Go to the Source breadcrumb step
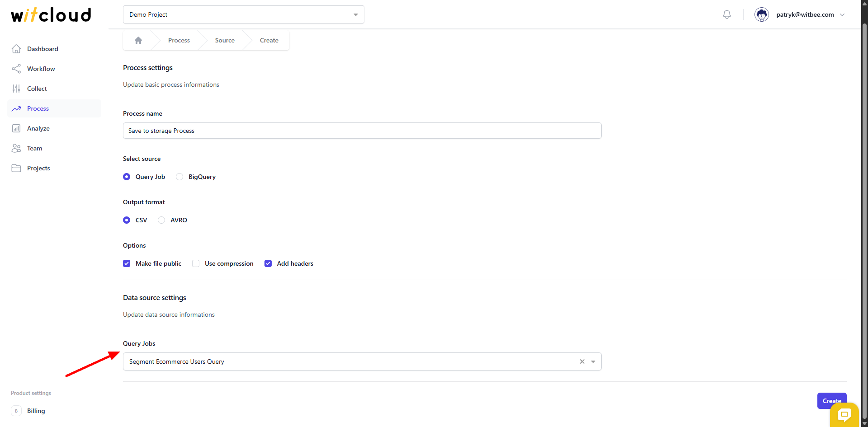Image resolution: width=868 pixels, height=427 pixels. point(225,40)
